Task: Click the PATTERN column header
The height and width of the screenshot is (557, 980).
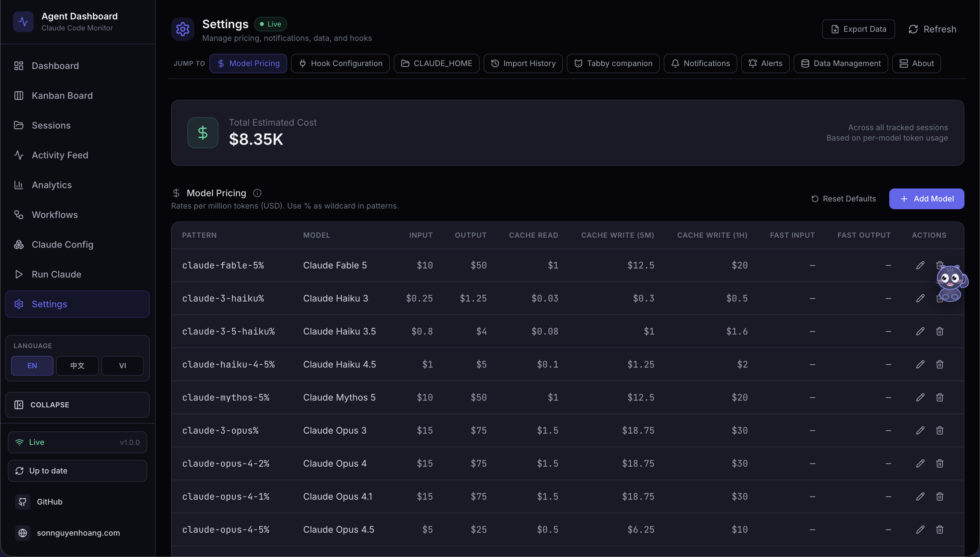Action: (199, 235)
